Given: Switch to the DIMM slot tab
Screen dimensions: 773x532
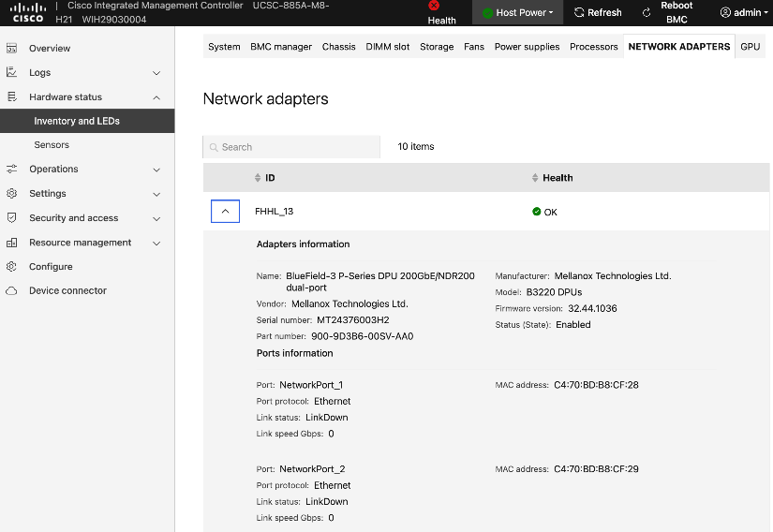Looking at the screenshot, I should click(x=388, y=46).
